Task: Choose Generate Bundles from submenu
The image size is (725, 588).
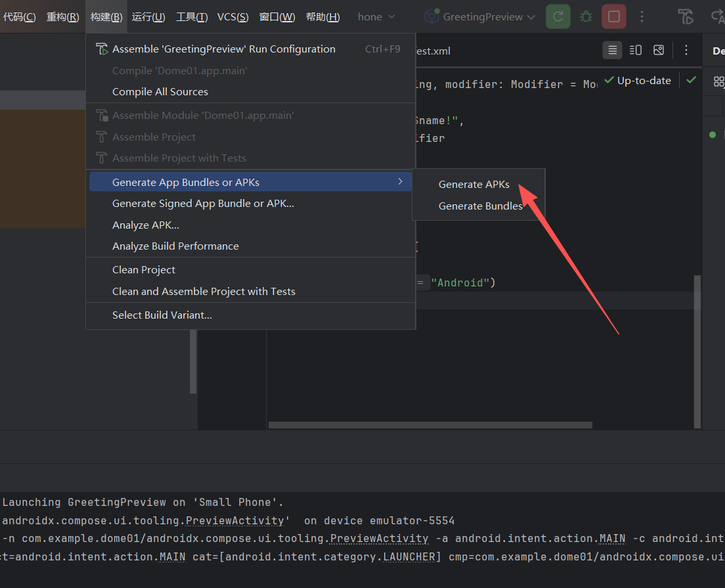Action: pyautogui.click(x=480, y=206)
